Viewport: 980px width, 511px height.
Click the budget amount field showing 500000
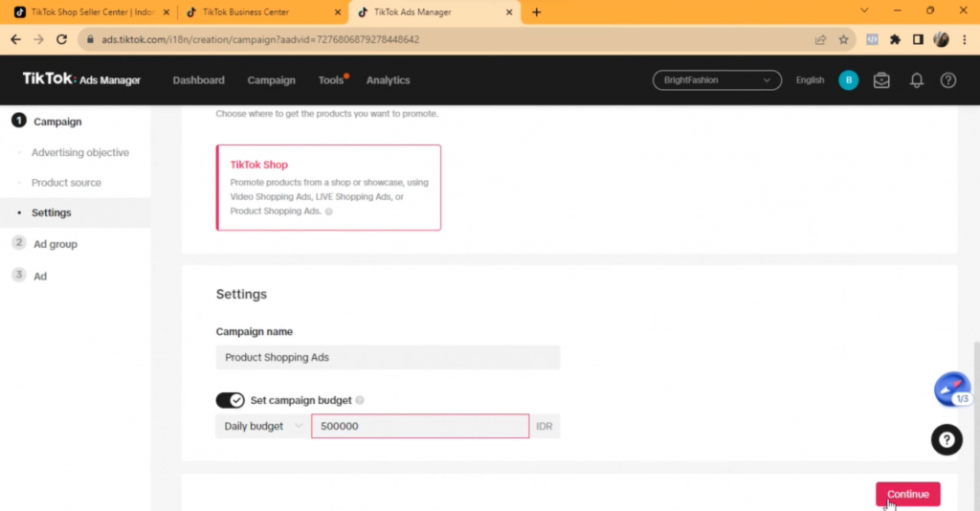pos(419,426)
